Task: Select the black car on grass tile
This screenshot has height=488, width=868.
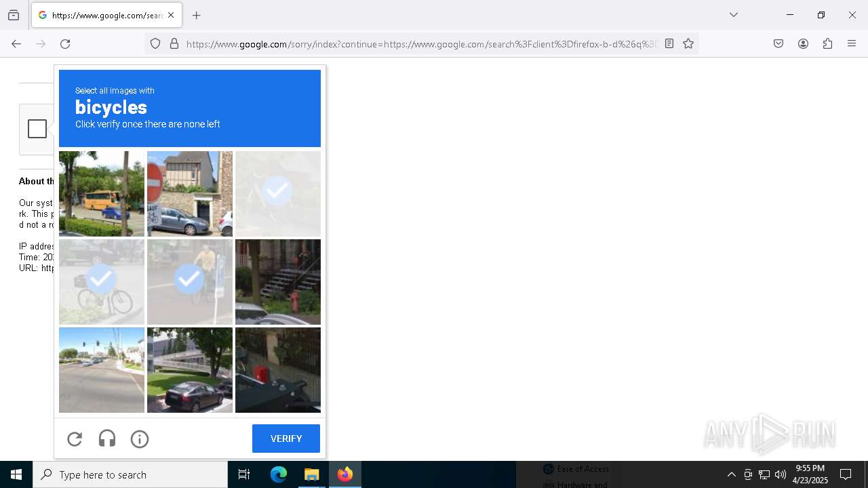Action: pos(190,370)
